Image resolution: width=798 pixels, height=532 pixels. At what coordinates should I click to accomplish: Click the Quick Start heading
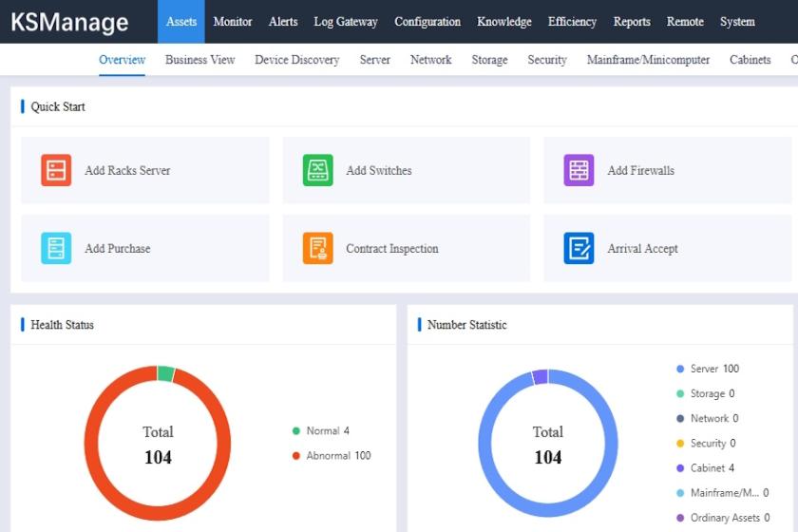58,107
